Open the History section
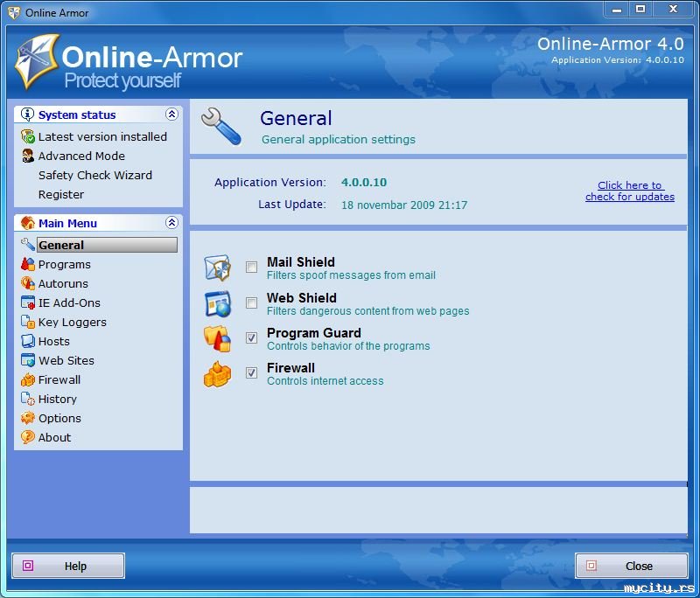The width and height of the screenshot is (700, 598). point(58,400)
